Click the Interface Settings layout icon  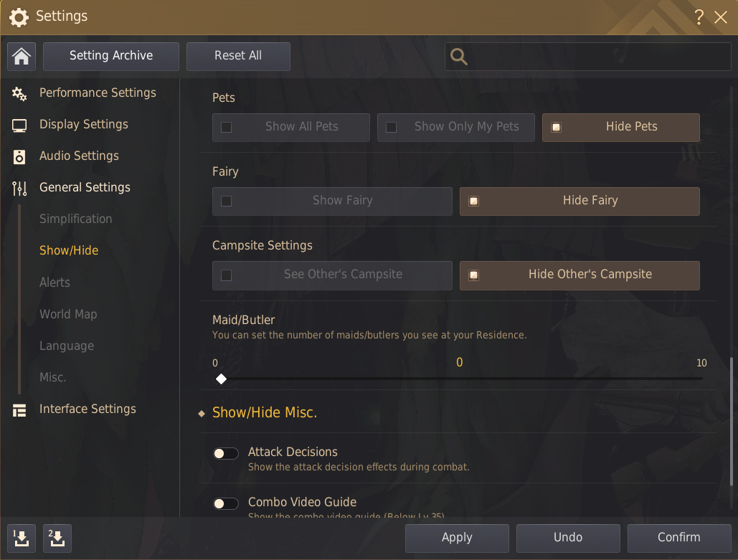point(19,410)
